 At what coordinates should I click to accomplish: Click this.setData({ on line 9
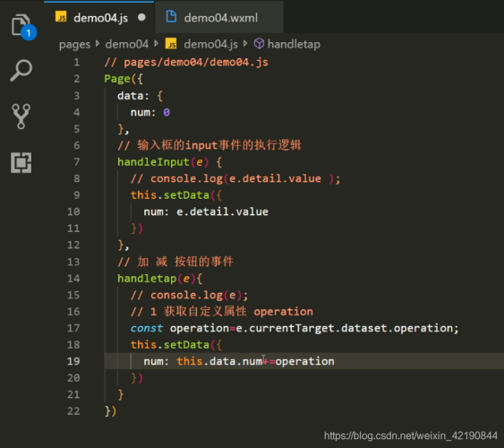(x=176, y=195)
